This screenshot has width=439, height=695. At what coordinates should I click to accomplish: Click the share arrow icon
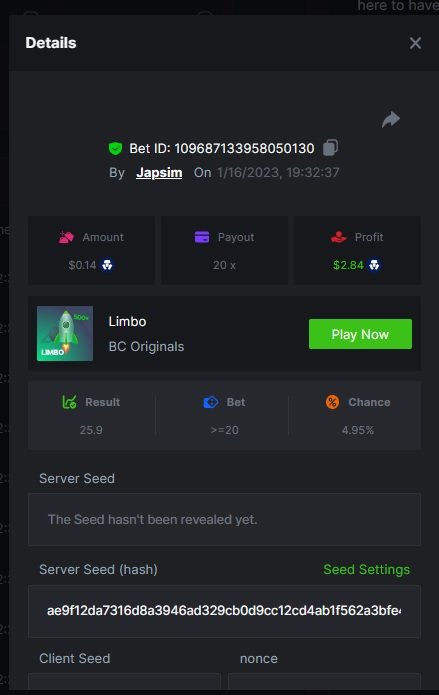tap(391, 119)
